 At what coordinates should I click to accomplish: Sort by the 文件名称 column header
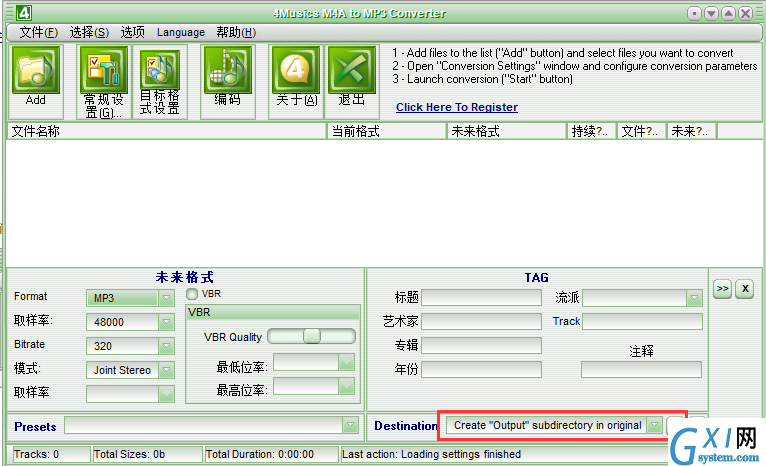[x=166, y=131]
